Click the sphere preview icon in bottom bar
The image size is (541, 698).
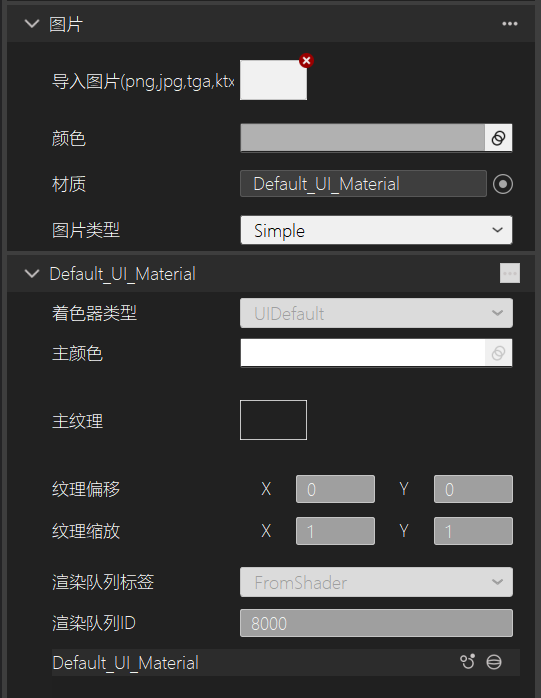494,662
